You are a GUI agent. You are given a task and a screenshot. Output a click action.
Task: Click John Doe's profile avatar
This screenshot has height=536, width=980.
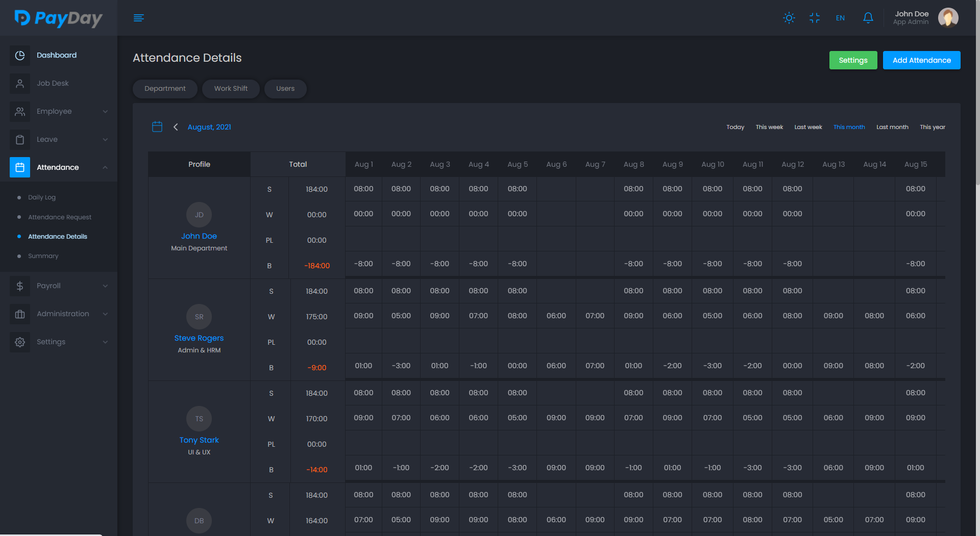[948, 18]
